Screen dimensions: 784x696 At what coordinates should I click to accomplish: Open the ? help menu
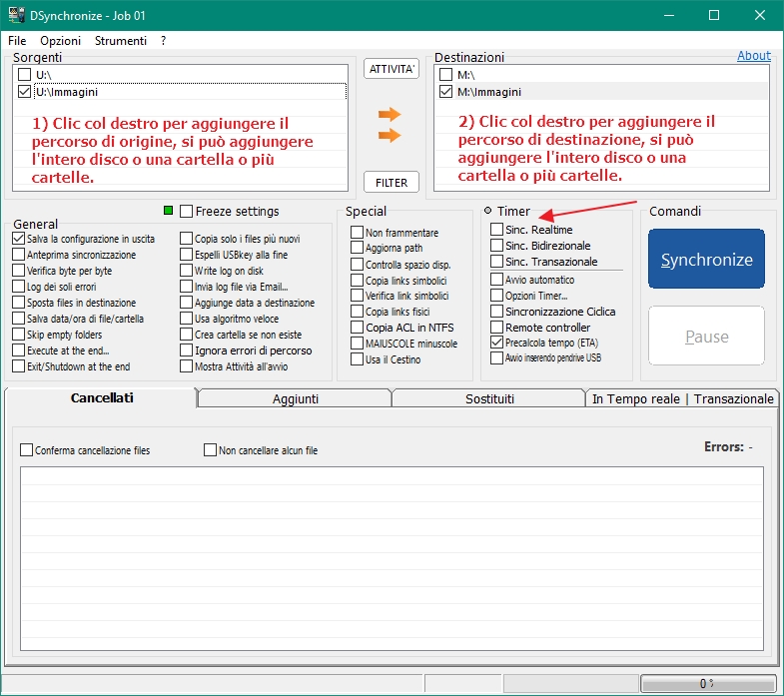pos(163,41)
